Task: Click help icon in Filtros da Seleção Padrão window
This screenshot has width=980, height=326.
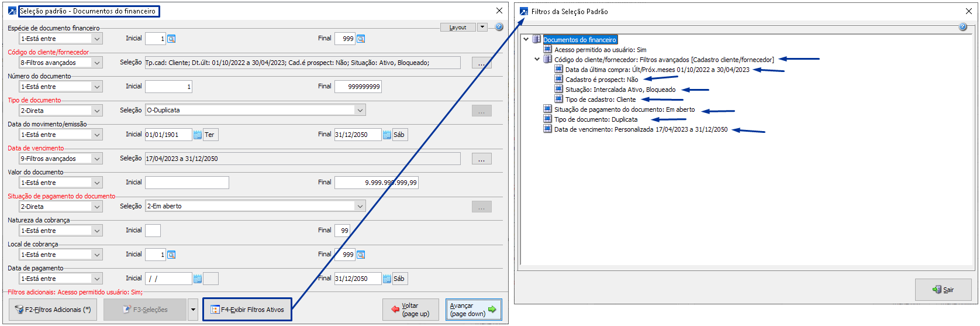Action: (x=963, y=27)
